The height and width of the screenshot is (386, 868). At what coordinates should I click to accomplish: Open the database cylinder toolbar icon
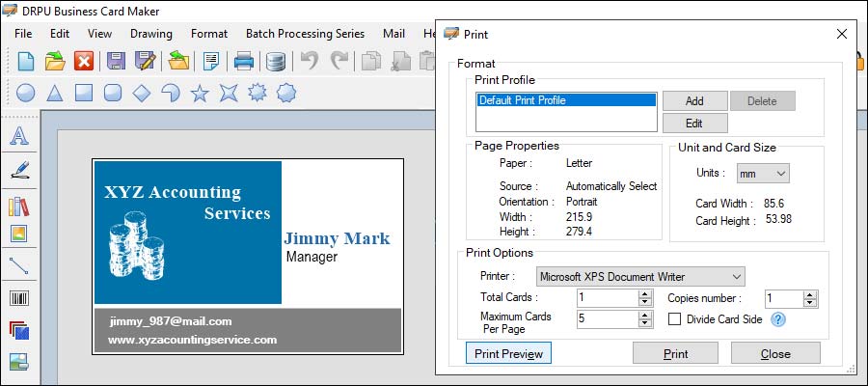pos(275,61)
